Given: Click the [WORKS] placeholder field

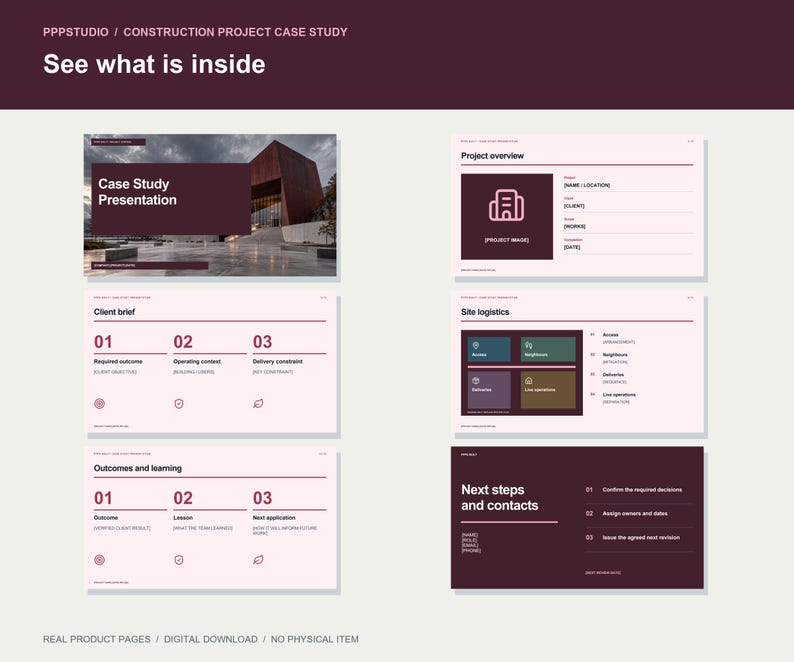Looking at the screenshot, I should point(575,226).
